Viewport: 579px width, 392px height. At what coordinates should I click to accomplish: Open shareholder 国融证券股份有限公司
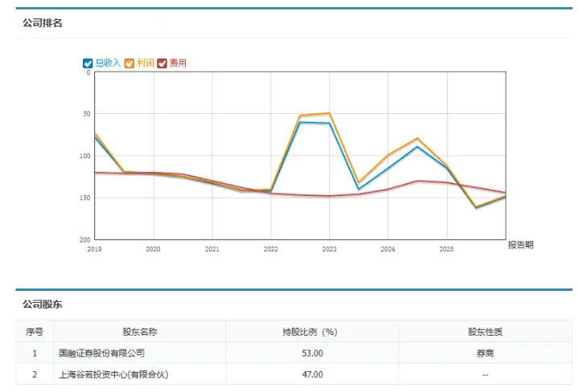(101, 353)
